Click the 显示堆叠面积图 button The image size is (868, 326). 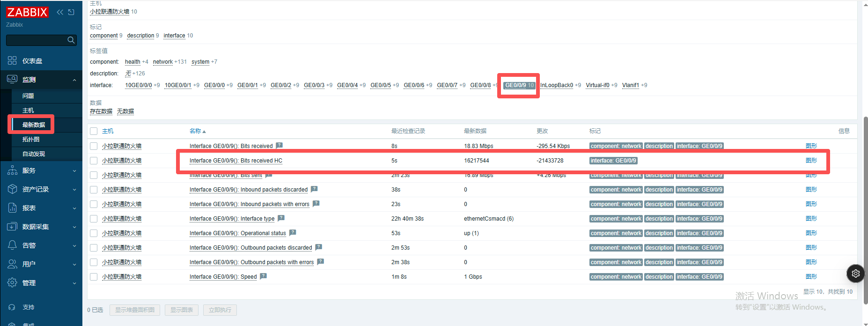(x=135, y=310)
